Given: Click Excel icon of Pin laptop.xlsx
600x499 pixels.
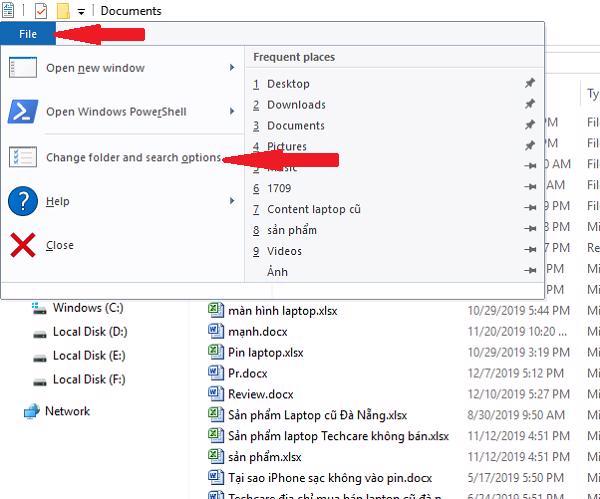Looking at the screenshot, I should (216, 352).
